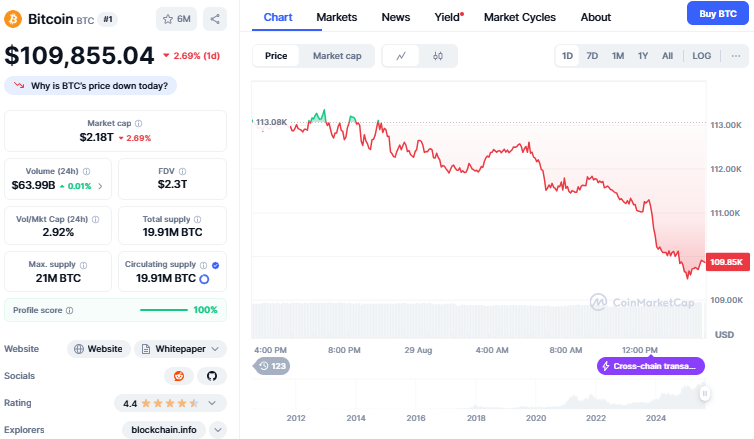
Task: Click the Max. supply info icon
Action: click(84, 265)
